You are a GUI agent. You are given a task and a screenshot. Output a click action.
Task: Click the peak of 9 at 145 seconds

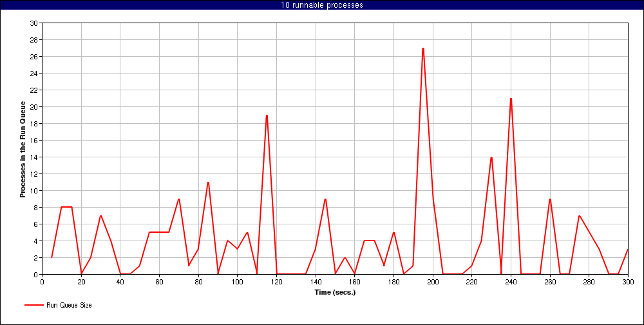pyautogui.click(x=325, y=199)
